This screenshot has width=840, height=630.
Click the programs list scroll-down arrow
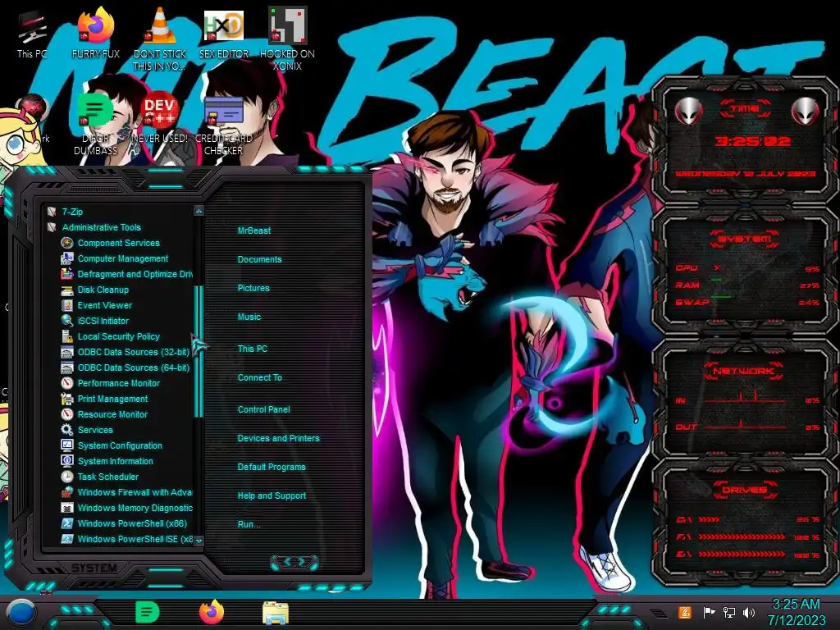(199, 541)
